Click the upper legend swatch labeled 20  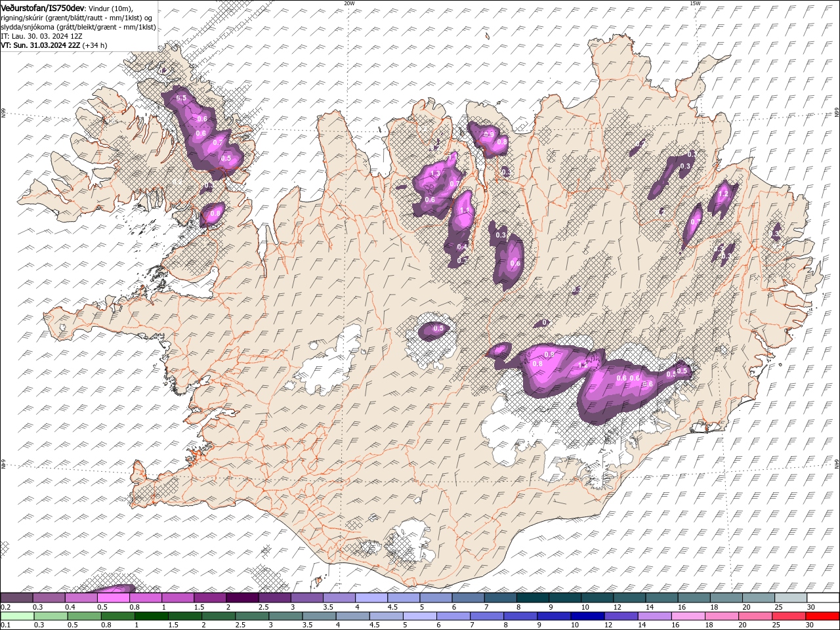pos(757,598)
